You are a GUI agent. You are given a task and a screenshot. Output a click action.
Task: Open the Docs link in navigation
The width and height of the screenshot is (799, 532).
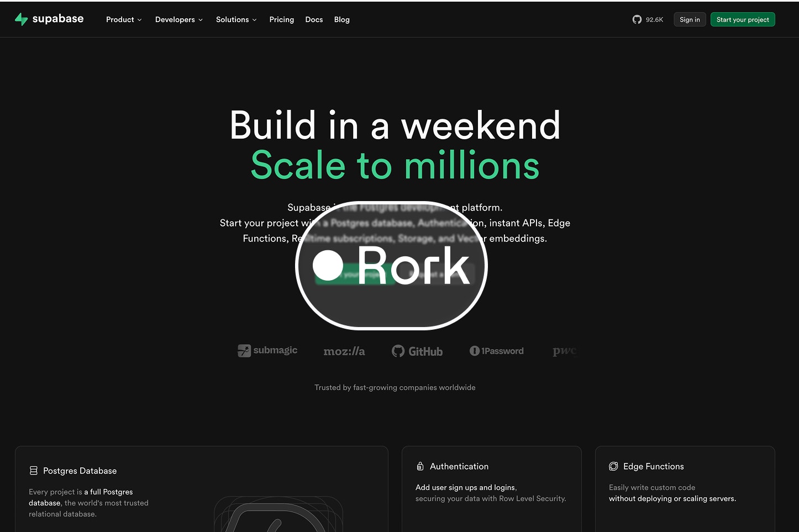pyautogui.click(x=314, y=19)
